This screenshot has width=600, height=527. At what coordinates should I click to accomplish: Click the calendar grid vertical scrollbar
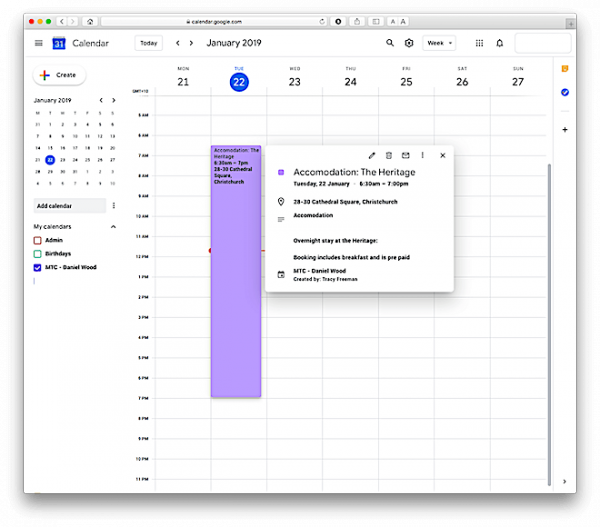pos(549,325)
